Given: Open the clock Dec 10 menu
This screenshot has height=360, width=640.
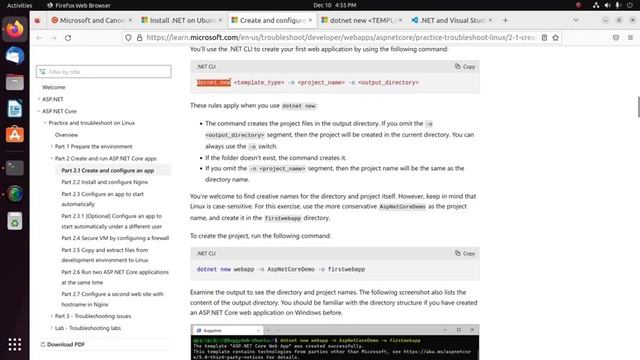Looking at the screenshot, I should coord(335,5).
